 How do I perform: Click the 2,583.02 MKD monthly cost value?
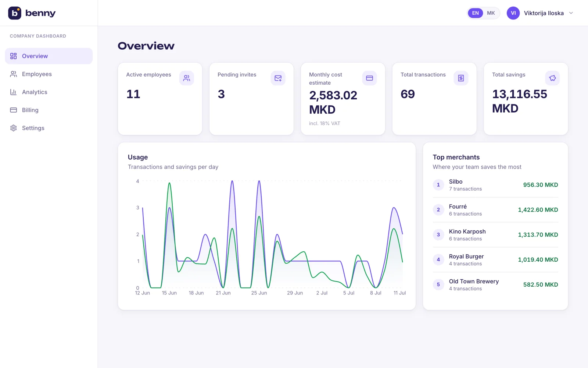point(333,102)
